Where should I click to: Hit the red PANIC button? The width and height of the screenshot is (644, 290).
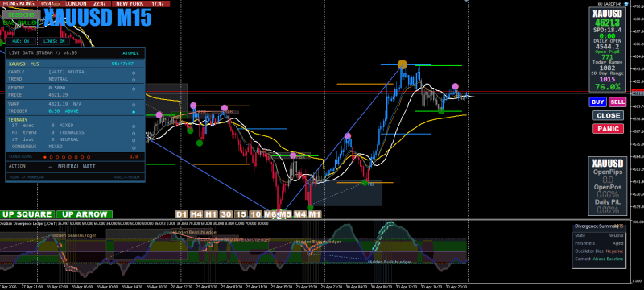pos(609,129)
